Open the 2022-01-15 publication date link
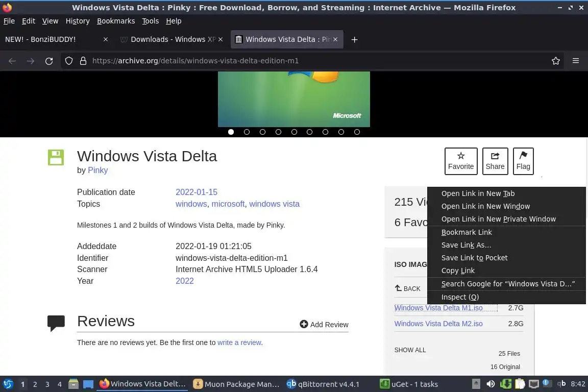Screen dimensions: 588x392 (x=197, y=192)
